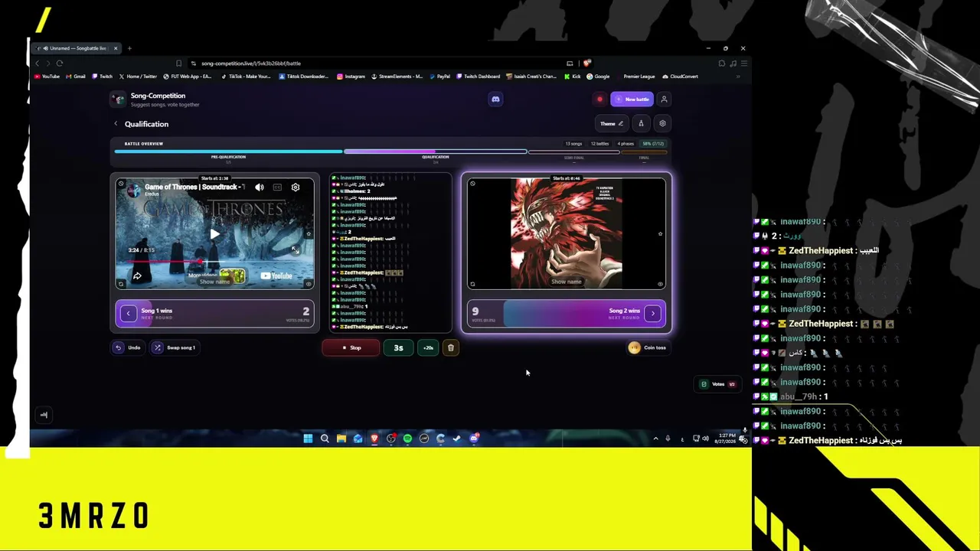
Task: Declare Song 2 wins with right arrow
Action: [x=653, y=313]
